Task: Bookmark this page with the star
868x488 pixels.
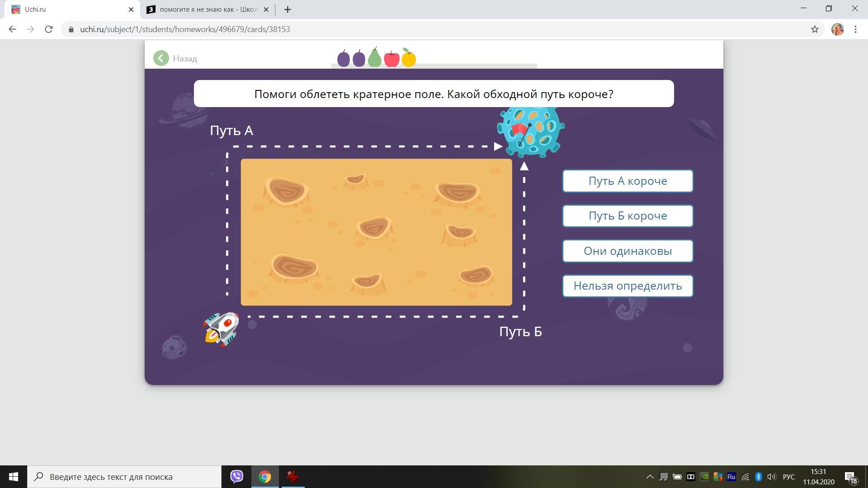Action: coord(815,29)
